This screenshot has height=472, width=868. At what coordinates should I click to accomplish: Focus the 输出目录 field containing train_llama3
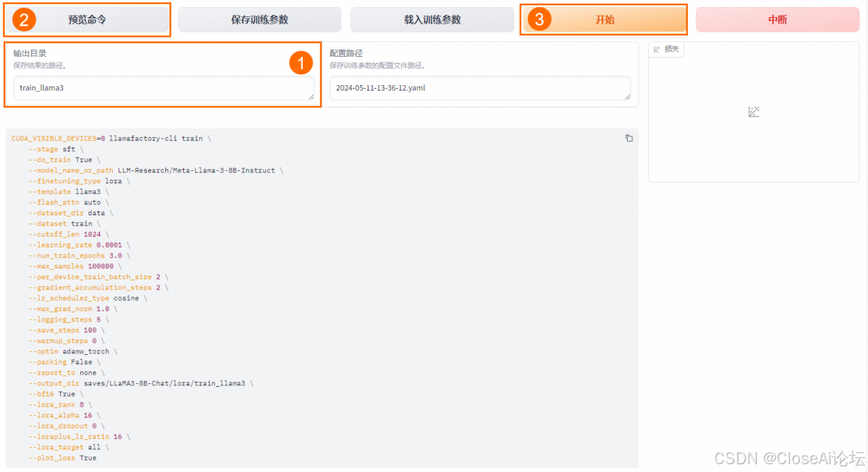(164, 88)
